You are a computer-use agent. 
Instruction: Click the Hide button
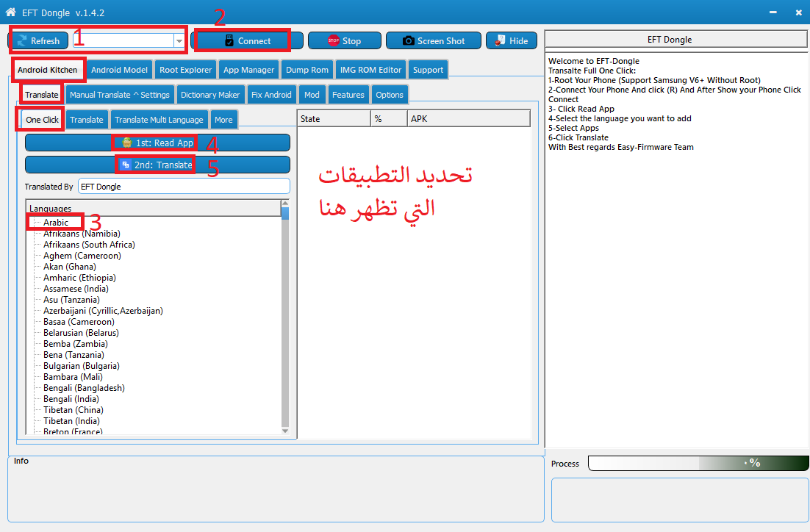pyautogui.click(x=512, y=41)
